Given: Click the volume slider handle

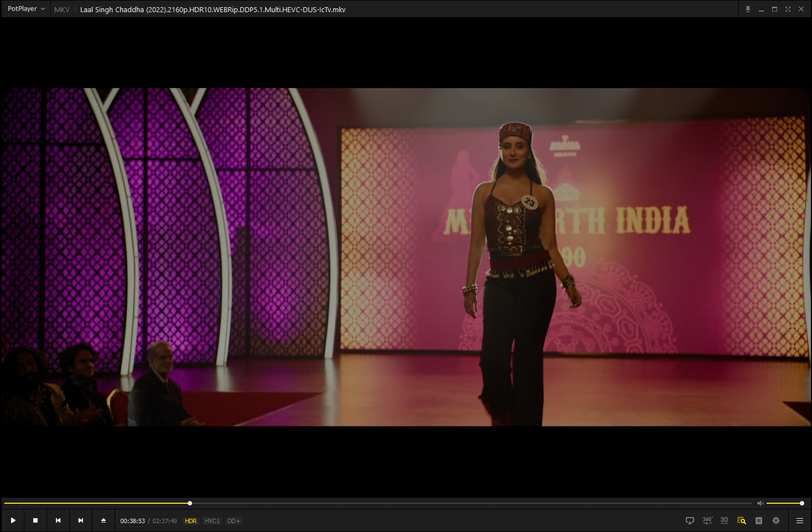Looking at the screenshot, I should pyautogui.click(x=802, y=503).
